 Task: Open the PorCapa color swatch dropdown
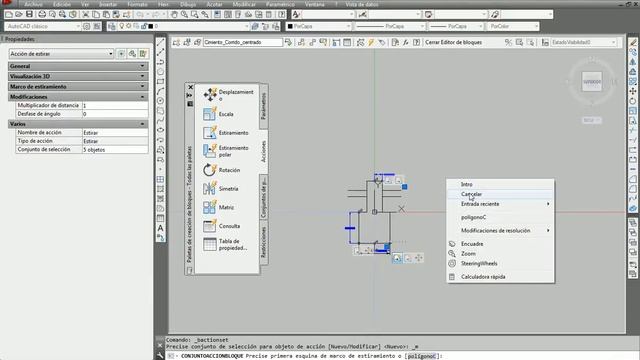318,26
